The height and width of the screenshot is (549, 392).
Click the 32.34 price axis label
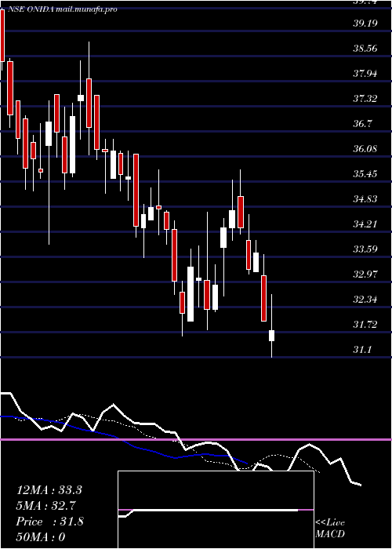[x=365, y=300]
